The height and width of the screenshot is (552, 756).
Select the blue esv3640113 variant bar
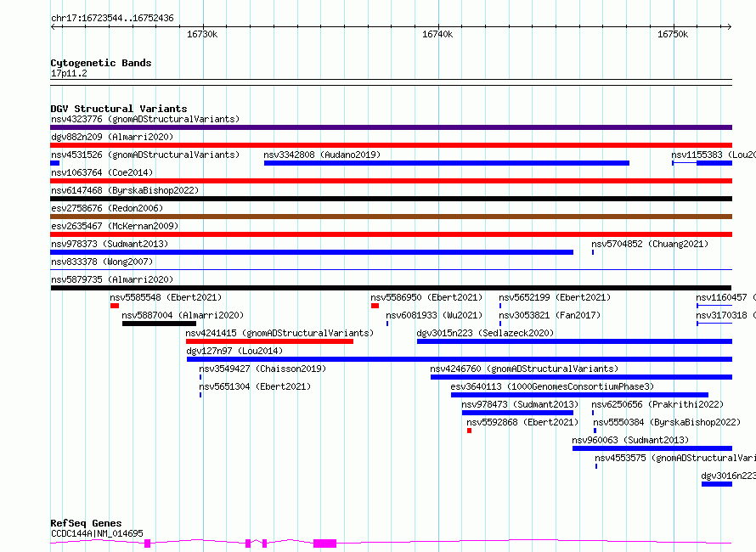[579, 395]
